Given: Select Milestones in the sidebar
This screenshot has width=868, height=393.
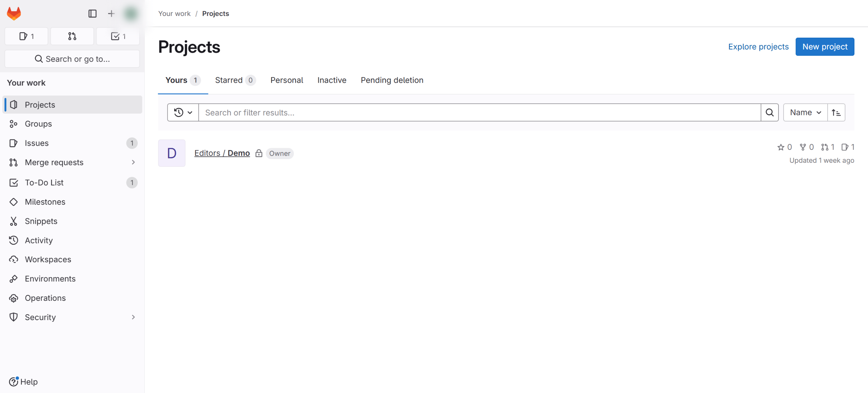Looking at the screenshot, I should [45, 202].
